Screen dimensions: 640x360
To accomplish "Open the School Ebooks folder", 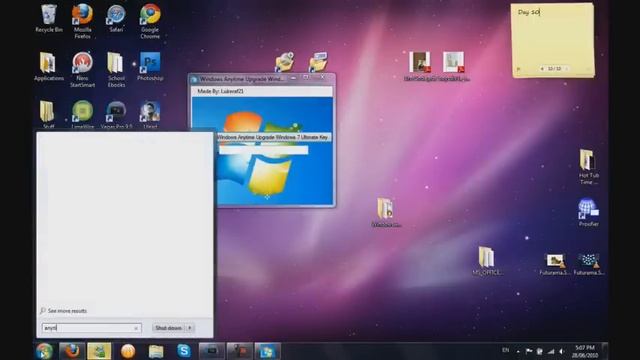I will click(x=116, y=69).
